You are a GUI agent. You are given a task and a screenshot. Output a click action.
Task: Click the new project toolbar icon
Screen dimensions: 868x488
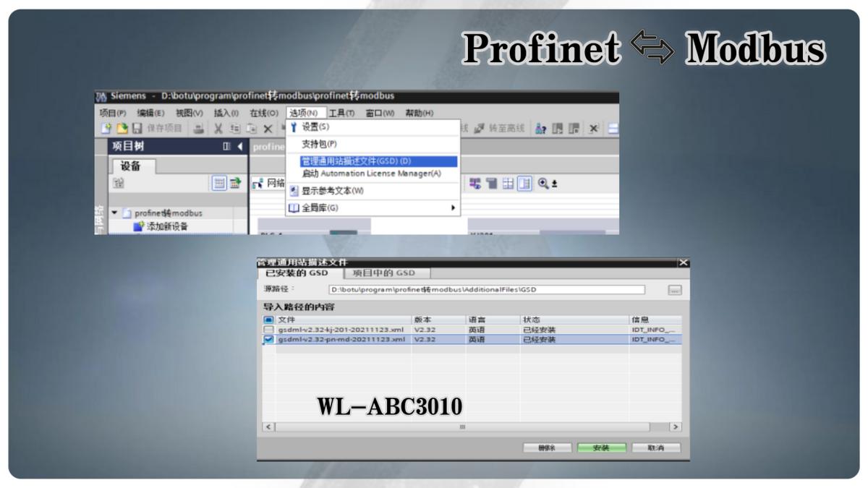(x=106, y=129)
